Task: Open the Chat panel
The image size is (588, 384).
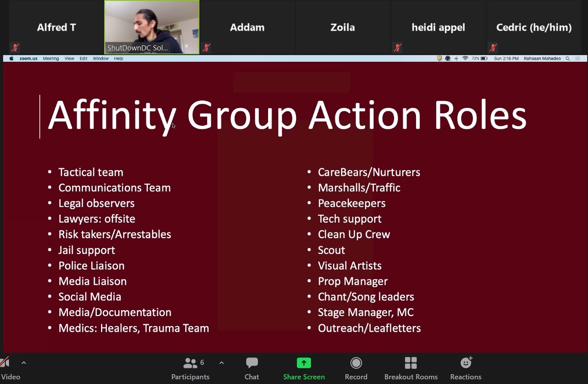Action: [x=252, y=368]
